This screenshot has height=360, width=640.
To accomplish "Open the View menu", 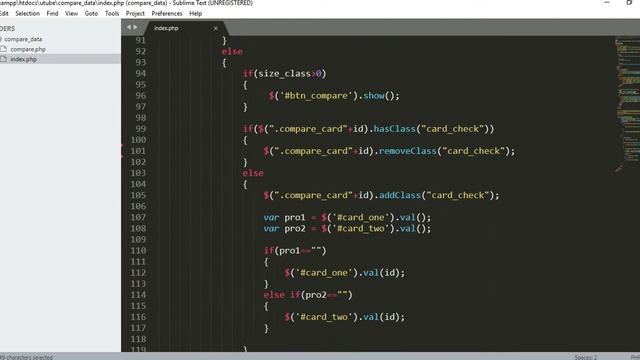I will 71,13.
